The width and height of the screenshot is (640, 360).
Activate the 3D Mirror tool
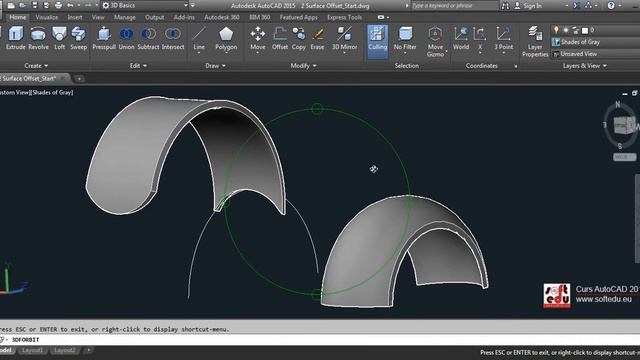point(344,40)
